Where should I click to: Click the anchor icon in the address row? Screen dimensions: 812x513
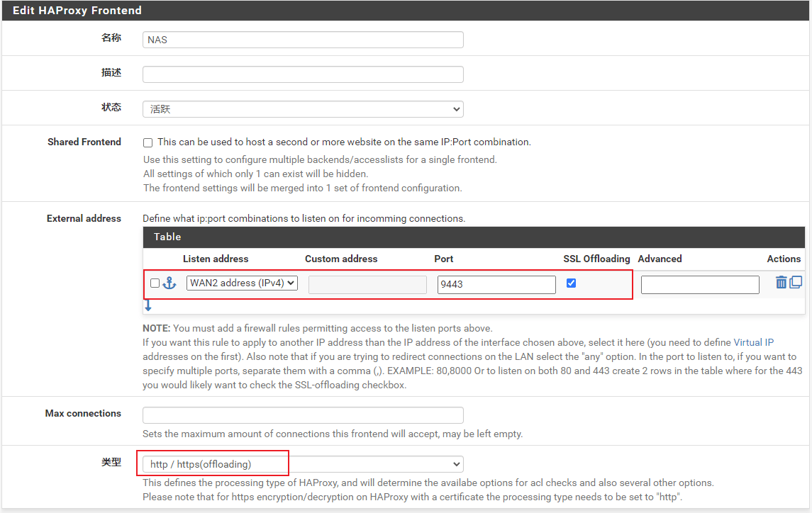(169, 283)
